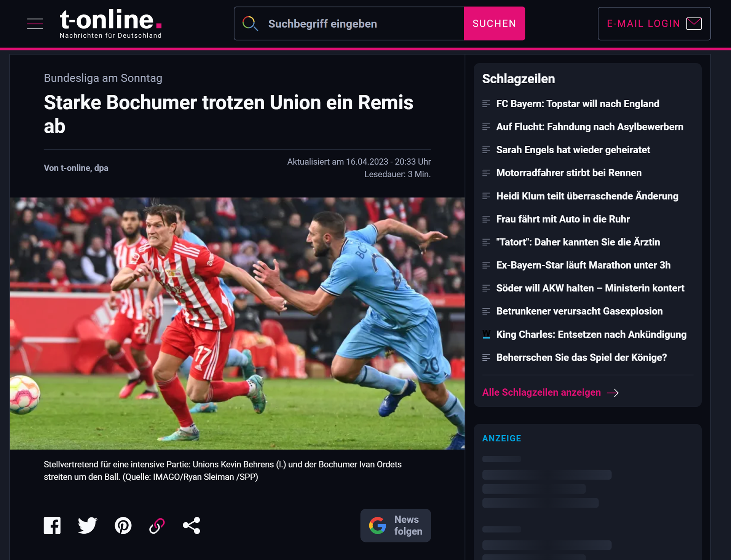Copy article link via chain icon
731x560 pixels.
157,525
